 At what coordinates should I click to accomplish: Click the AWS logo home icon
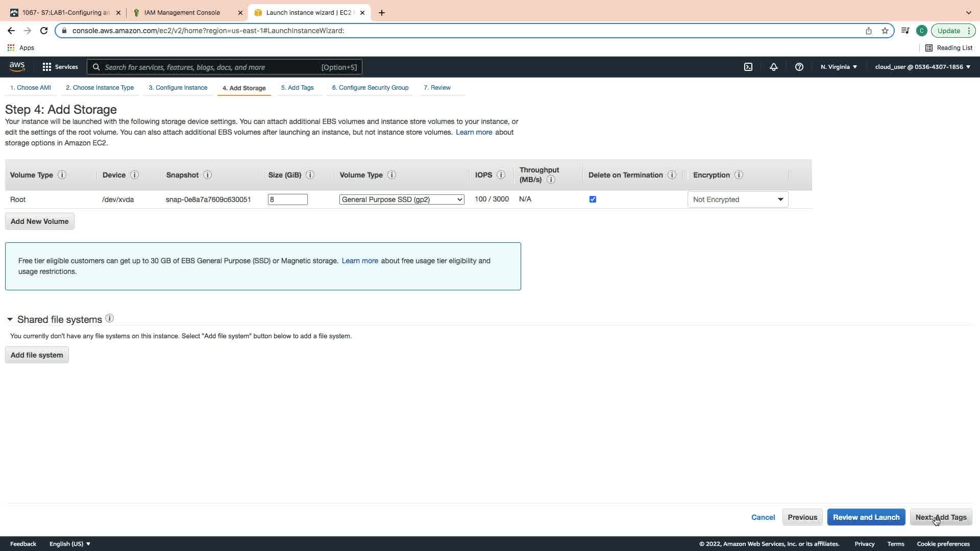click(x=17, y=66)
